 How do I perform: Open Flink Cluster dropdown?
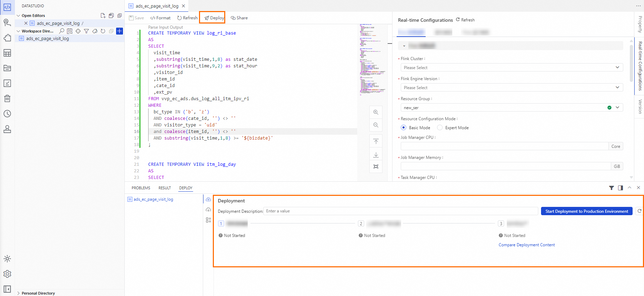[512, 67]
